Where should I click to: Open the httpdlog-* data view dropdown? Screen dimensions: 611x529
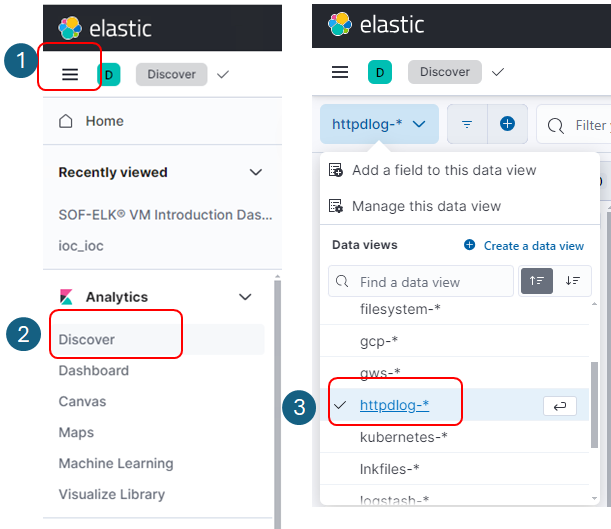click(379, 124)
